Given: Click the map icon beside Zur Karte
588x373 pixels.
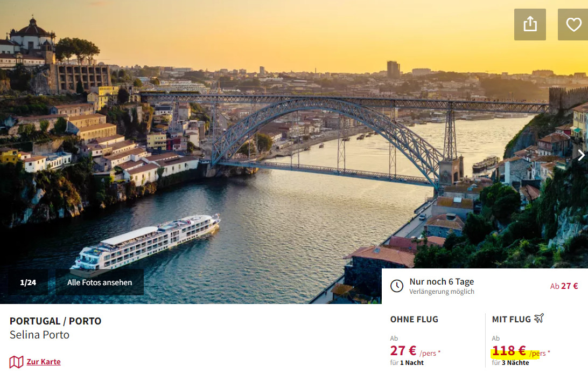Looking at the screenshot, I should pyautogui.click(x=16, y=362).
